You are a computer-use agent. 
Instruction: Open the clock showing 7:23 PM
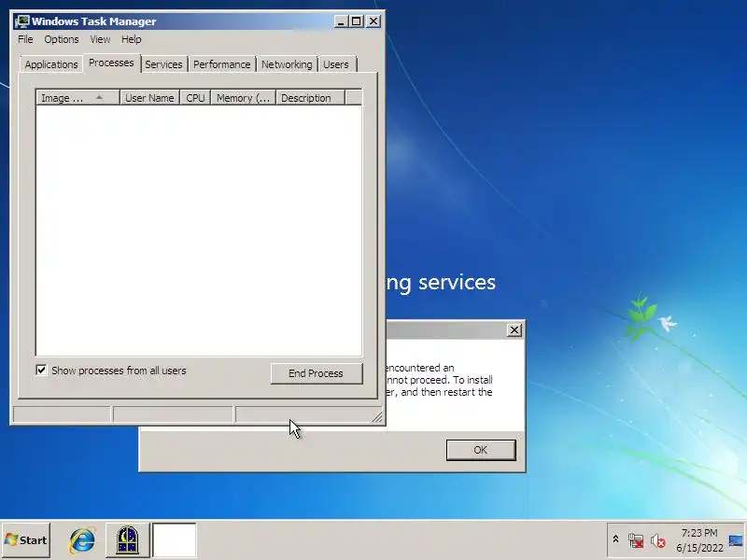point(699,540)
